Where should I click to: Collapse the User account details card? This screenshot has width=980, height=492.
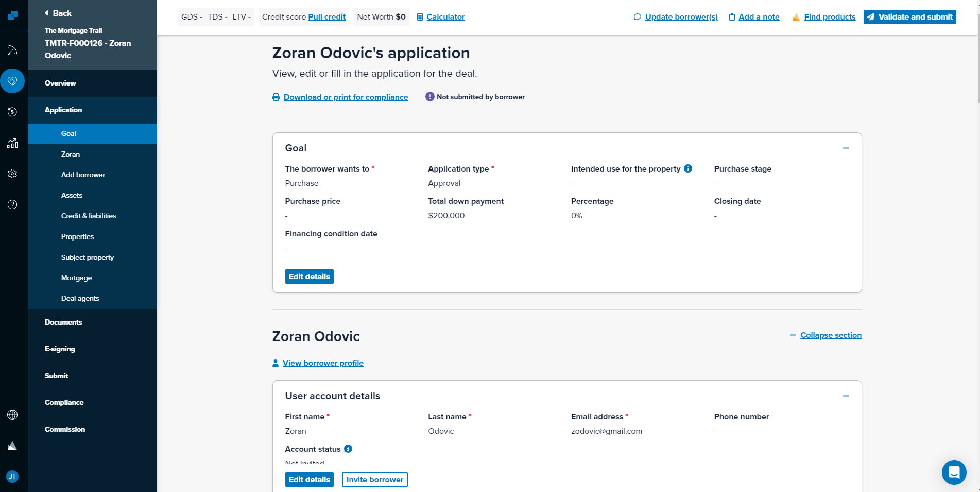pyautogui.click(x=846, y=396)
